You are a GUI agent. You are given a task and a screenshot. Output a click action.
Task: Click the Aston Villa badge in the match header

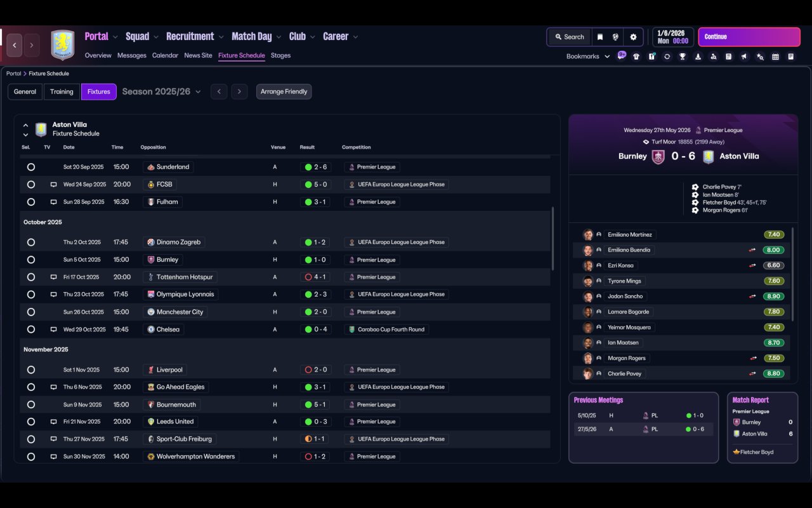point(708,157)
